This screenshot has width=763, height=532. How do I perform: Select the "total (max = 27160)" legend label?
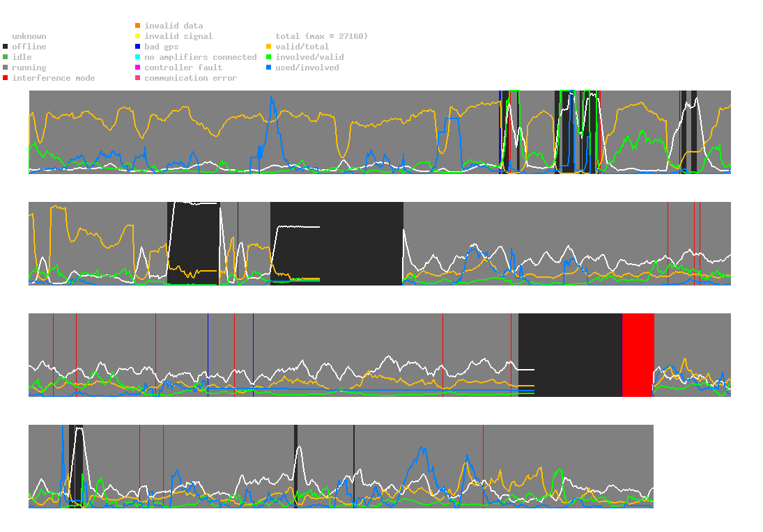322,36
